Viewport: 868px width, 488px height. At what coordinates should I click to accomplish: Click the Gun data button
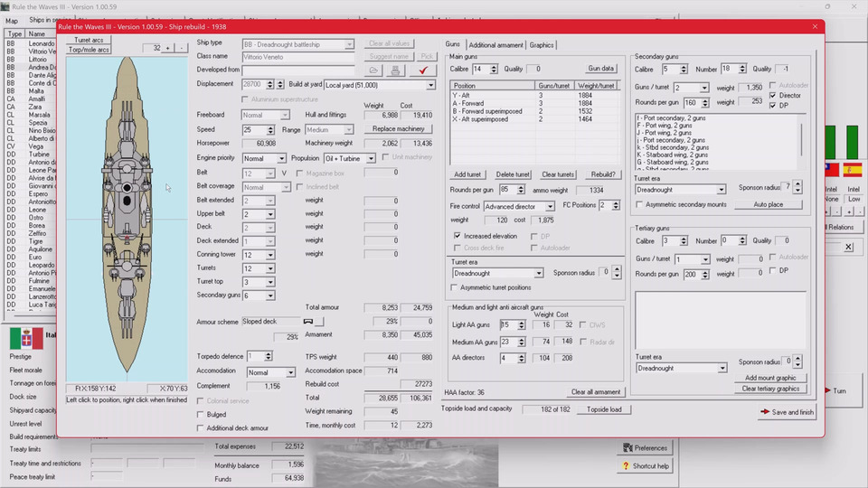pos(600,68)
